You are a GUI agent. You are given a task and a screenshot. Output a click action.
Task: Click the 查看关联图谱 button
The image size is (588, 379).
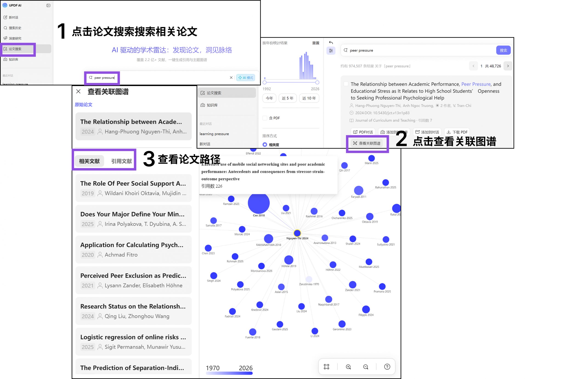click(x=367, y=143)
